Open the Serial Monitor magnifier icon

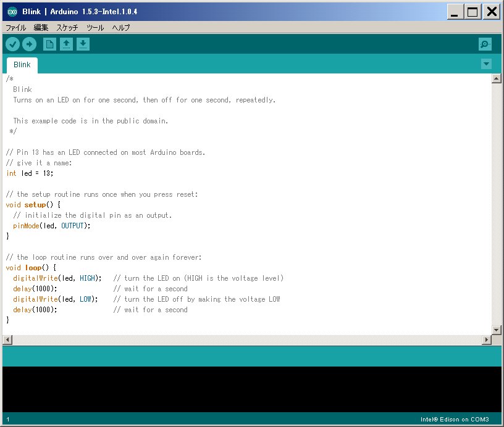[x=485, y=44]
